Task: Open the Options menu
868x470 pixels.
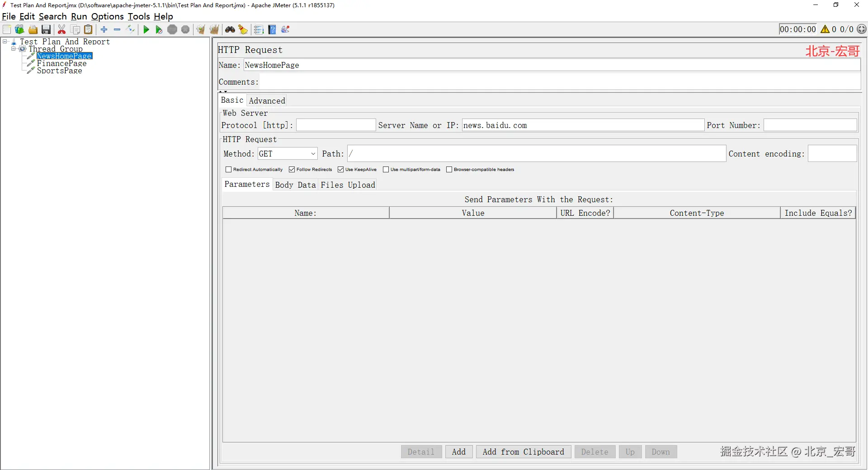Action: coord(107,16)
